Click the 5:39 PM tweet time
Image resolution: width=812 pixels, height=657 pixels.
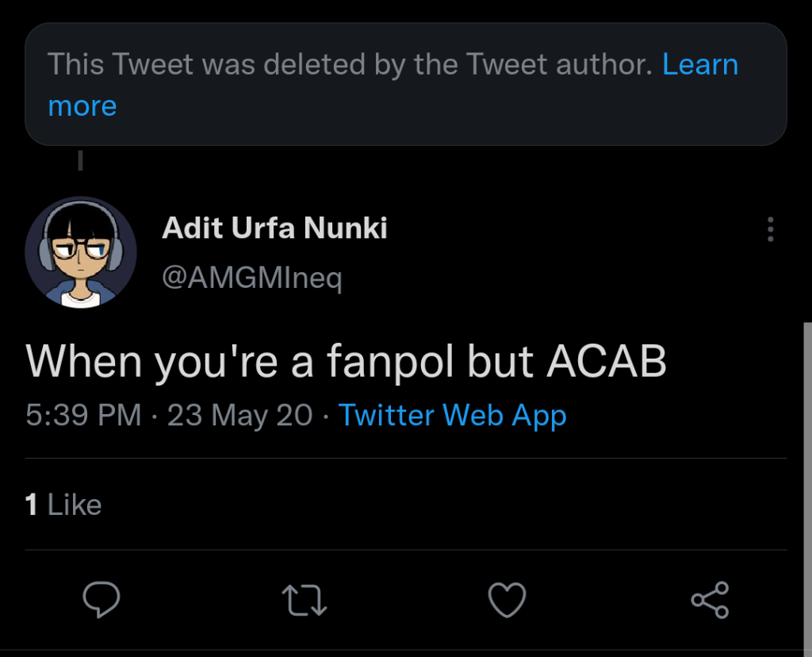(83, 415)
